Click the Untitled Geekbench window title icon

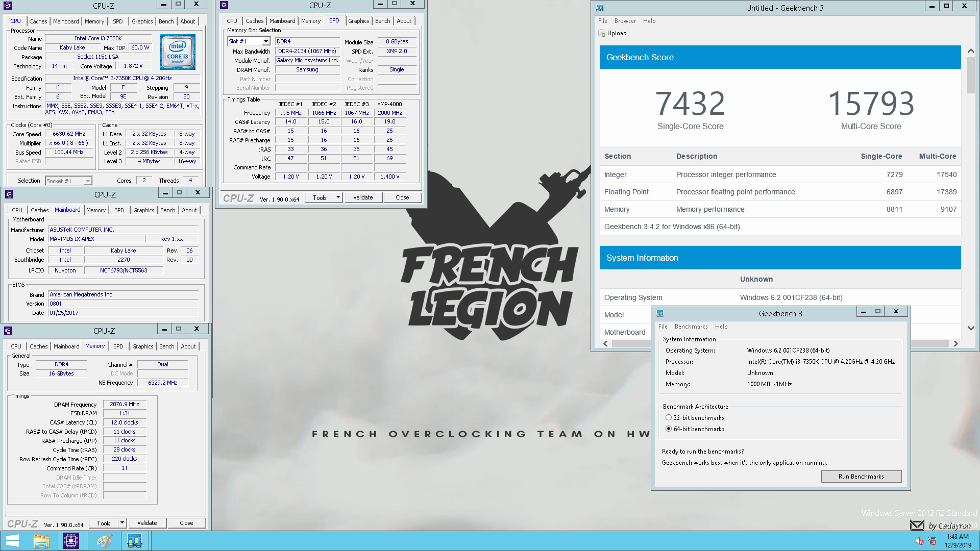[600, 8]
